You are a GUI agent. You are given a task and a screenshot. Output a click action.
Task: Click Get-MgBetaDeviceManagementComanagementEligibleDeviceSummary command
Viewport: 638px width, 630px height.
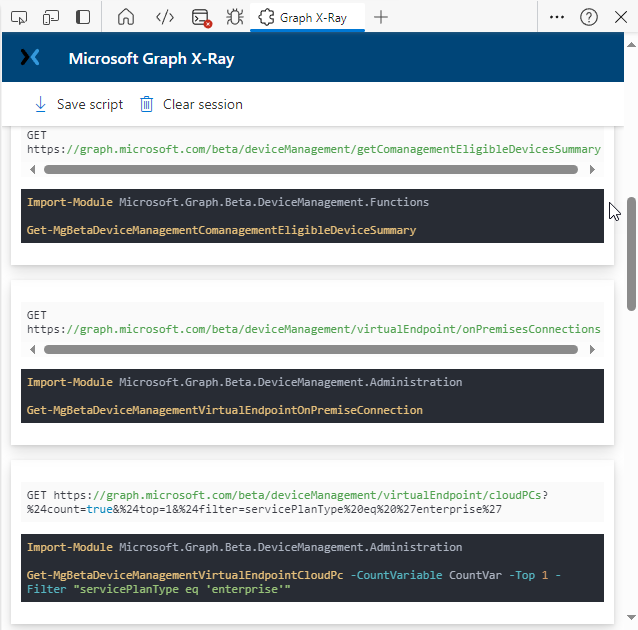coord(221,230)
